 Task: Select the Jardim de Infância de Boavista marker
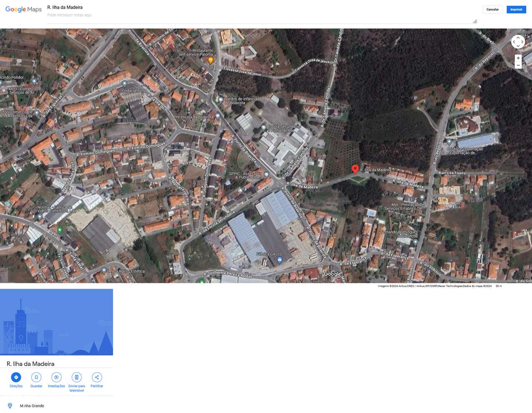pyautogui.click(x=220, y=99)
